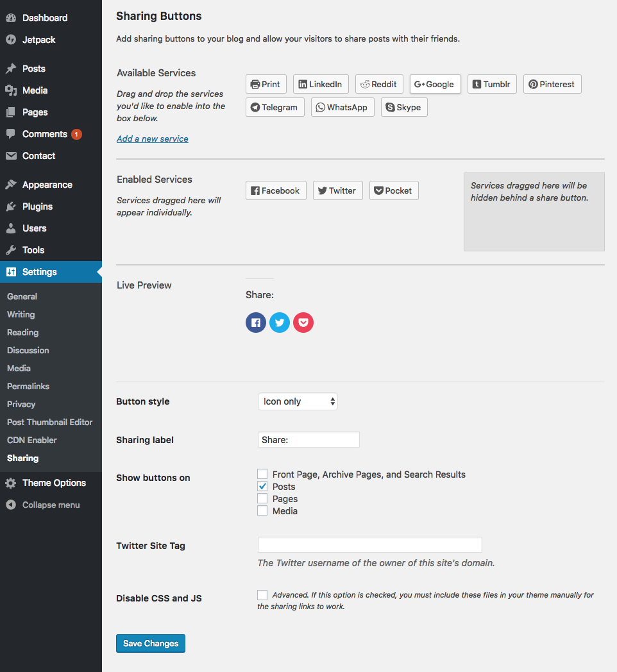Select the Pinterest service button
Viewport: 617px width, 672px height.
552,84
